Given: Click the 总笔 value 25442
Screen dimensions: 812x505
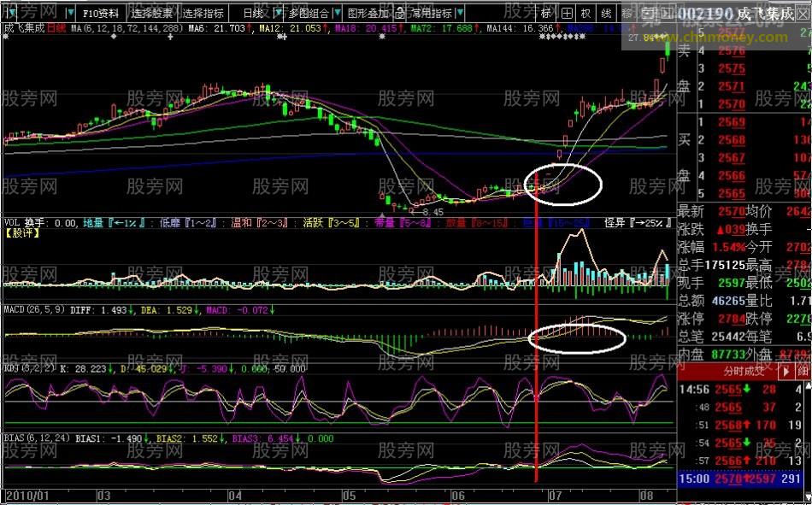Looking at the screenshot, I should coord(728,337).
